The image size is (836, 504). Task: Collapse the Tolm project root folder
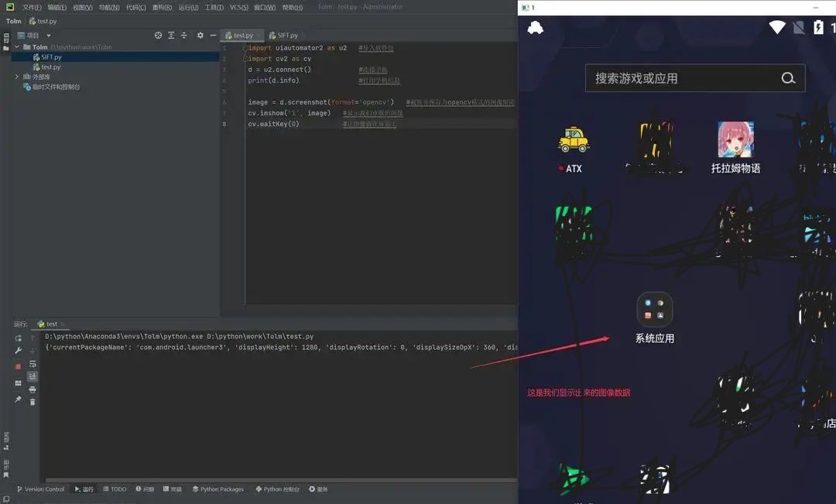pyautogui.click(x=17, y=47)
